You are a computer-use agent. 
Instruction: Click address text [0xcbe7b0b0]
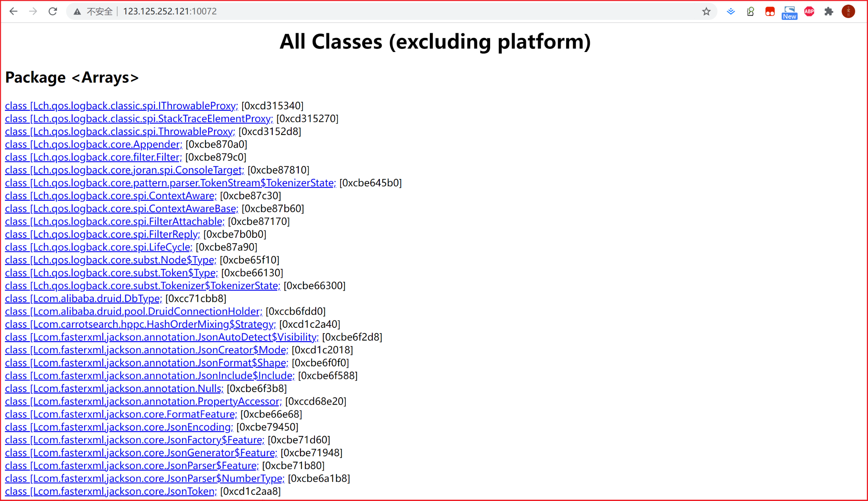pyautogui.click(x=235, y=234)
